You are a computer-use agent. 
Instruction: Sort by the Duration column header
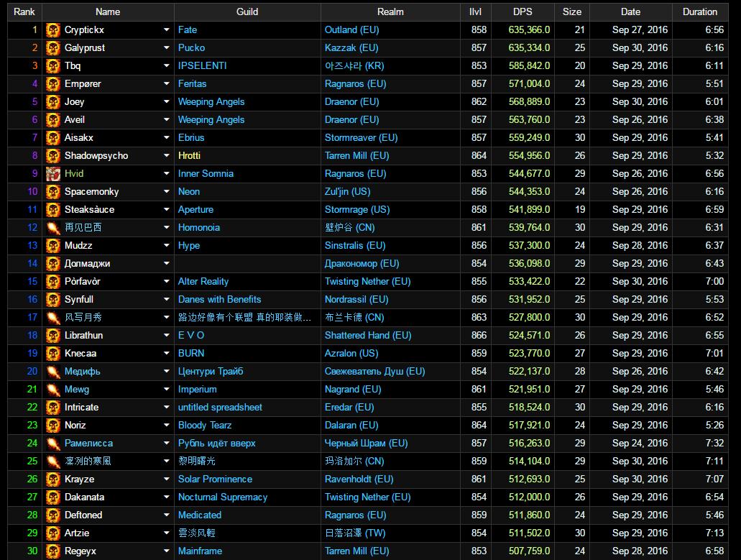(x=700, y=12)
